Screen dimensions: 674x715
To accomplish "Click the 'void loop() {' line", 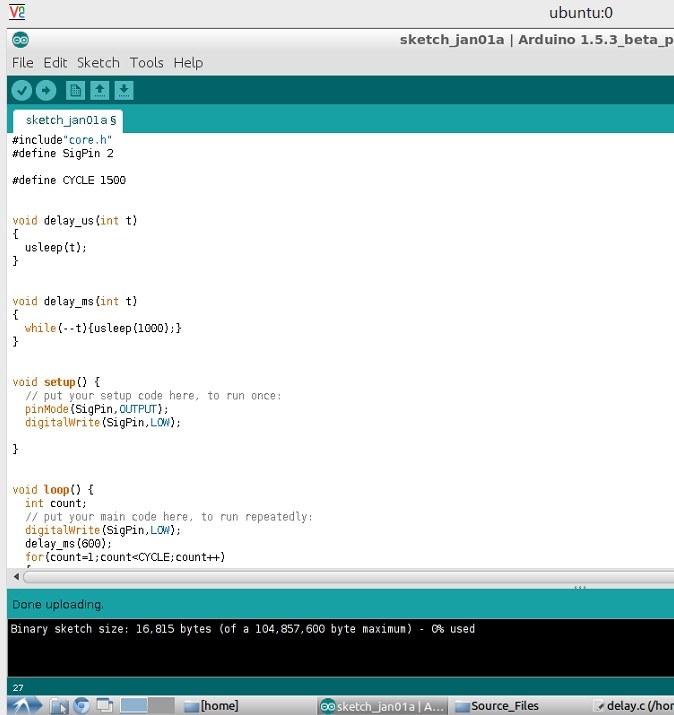I will (x=53, y=490).
